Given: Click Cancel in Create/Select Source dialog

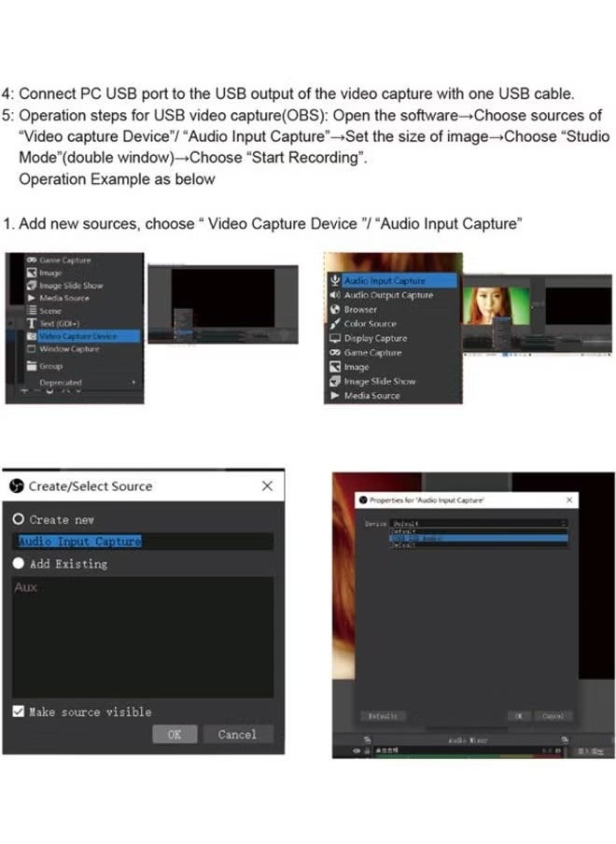Looking at the screenshot, I should (x=237, y=735).
